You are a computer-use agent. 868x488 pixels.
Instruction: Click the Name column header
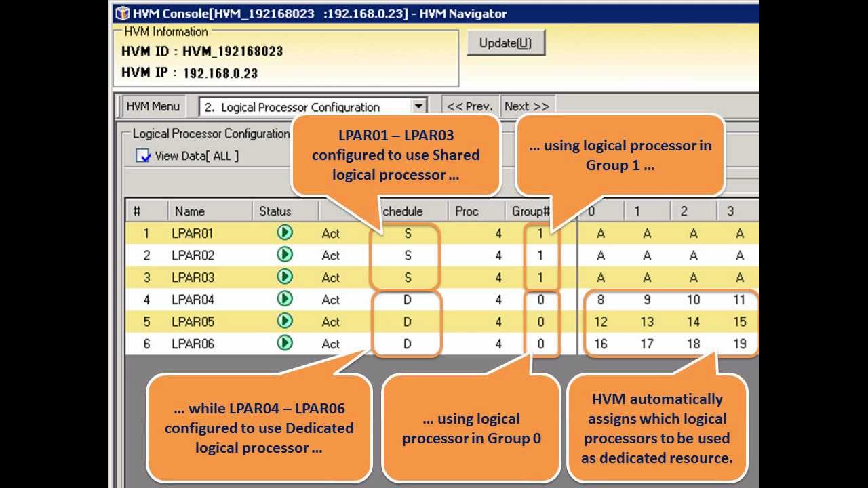[210, 211]
